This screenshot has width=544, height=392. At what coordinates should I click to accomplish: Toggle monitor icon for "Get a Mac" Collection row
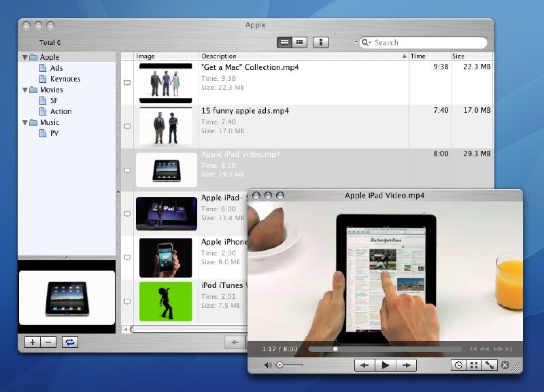[126, 83]
